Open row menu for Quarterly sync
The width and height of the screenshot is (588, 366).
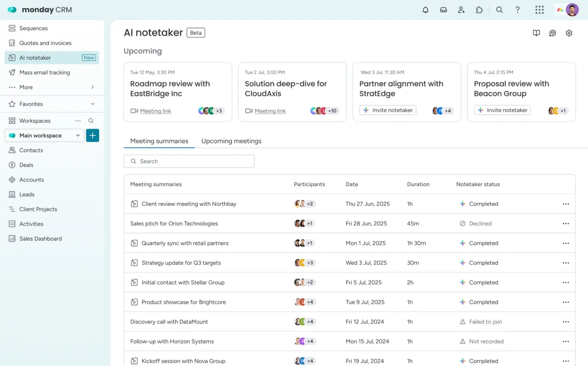click(566, 243)
